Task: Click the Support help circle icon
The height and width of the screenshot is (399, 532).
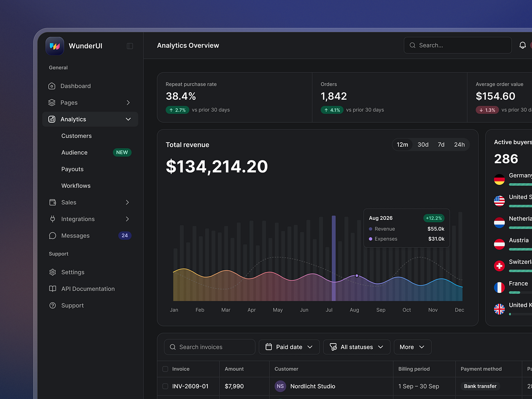Action: pyautogui.click(x=53, y=305)
